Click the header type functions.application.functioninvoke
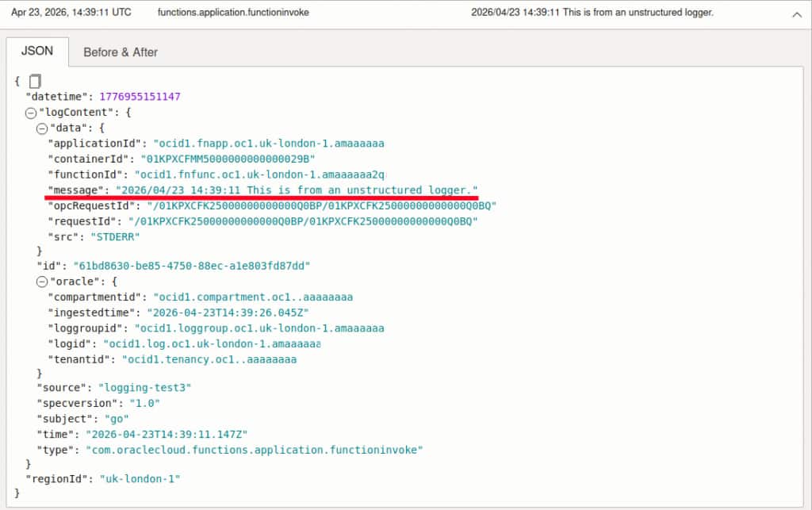This screenshot has height=510, width=812. [x=234, y=12]
